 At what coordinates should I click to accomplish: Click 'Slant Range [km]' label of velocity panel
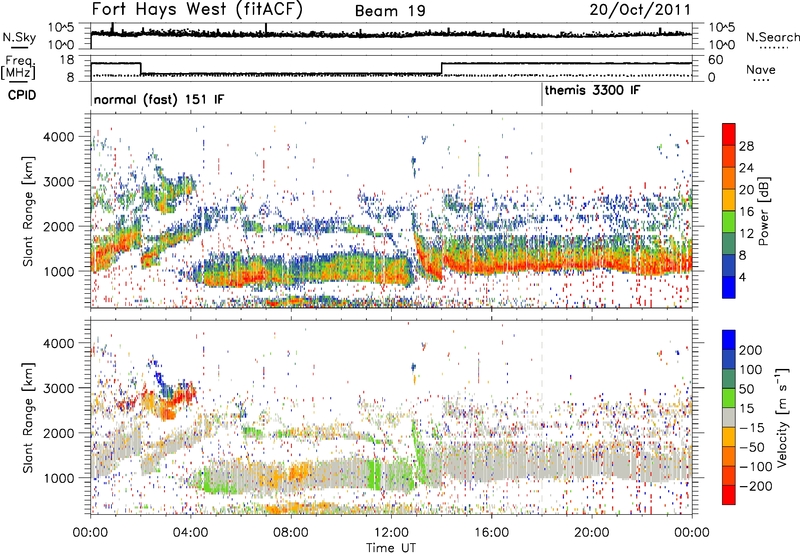28,417
